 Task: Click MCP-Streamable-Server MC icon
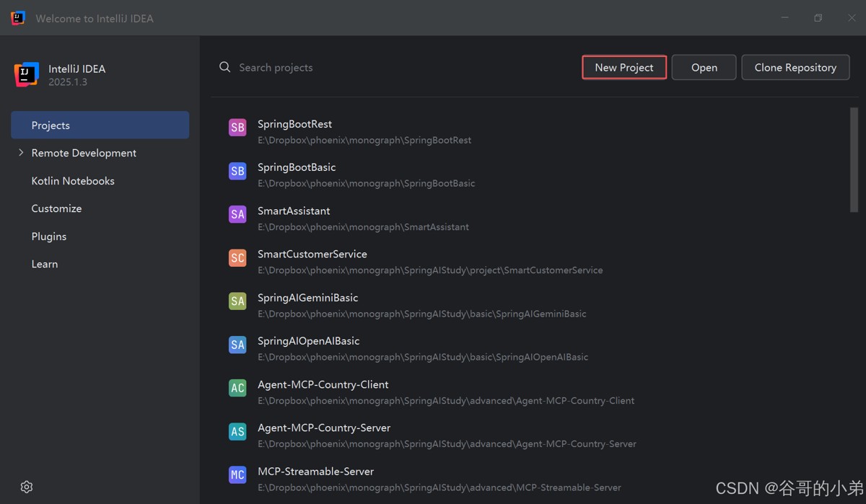(237, 474)
